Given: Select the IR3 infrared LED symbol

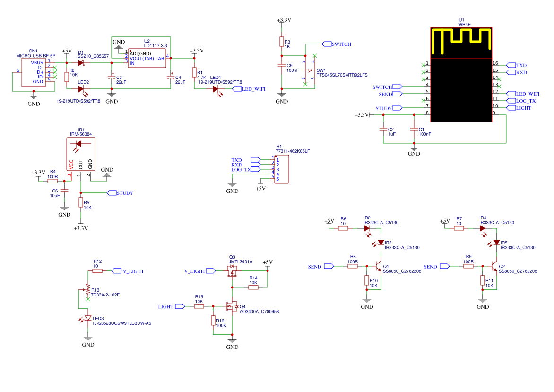Looking at the screenshot, I should (379, 243).
